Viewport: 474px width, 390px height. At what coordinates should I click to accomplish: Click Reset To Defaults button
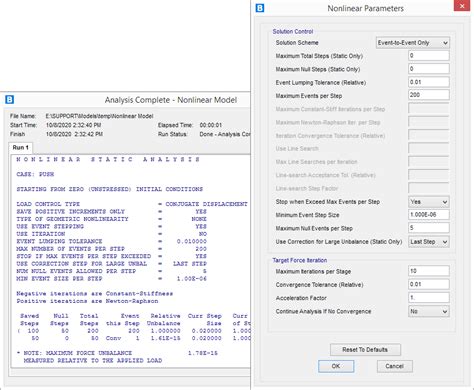click(365, 350)
